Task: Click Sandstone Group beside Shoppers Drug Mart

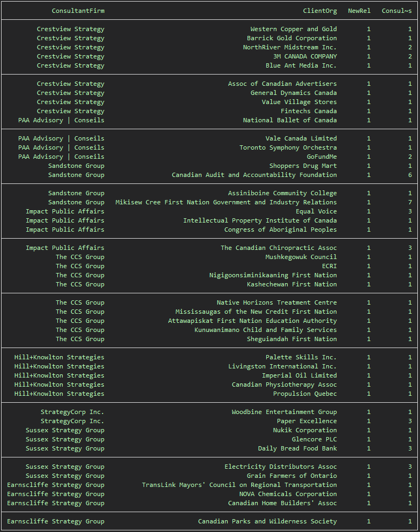Action: 76,166
